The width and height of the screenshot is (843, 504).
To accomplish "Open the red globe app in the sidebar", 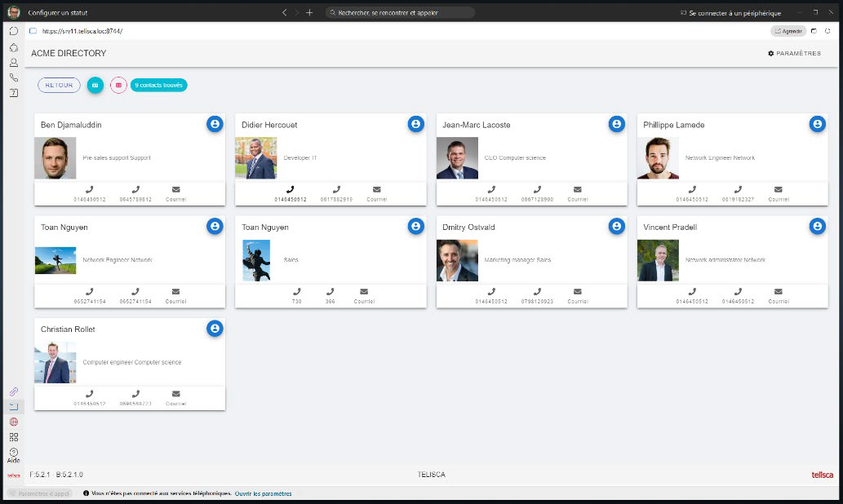I will click(x=14, y=422).
